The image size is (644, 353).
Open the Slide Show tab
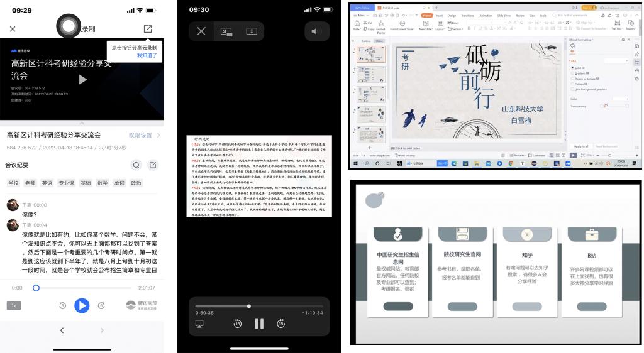tap(504, 15)
